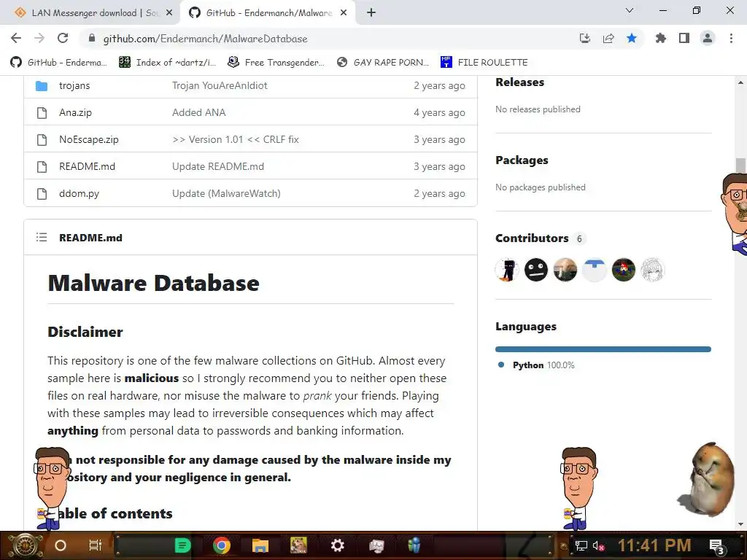This screenshot has height=560, width=747.
Task: Click Ana.zip file icon
Action: pos(42,113)
